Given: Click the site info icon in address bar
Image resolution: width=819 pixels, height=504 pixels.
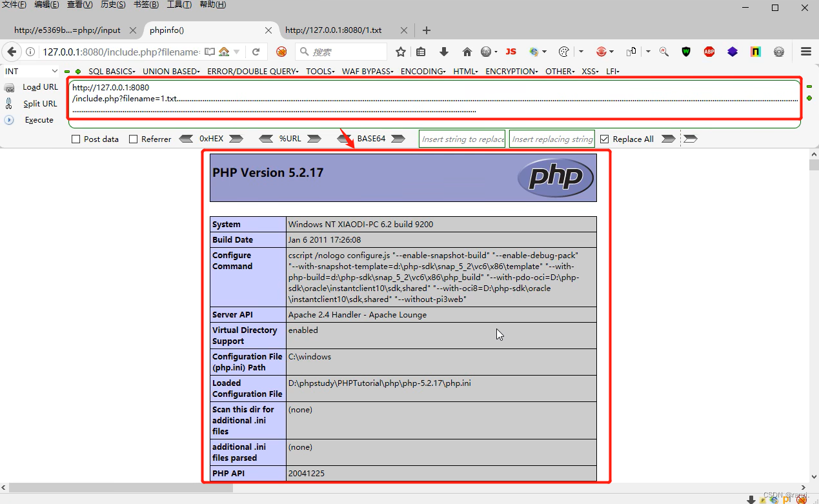Looking at the screenshot, I should 30,52.
